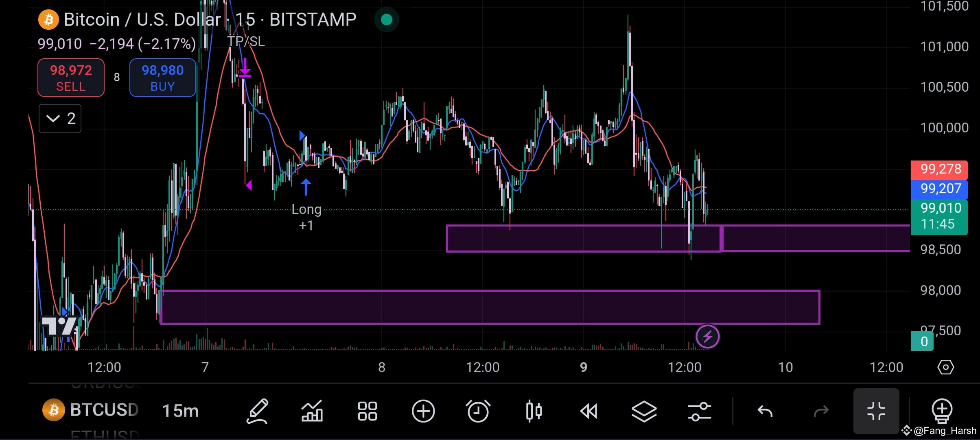Select the lower purple support zone rectangle
980x440 pixels.
point(490,307)
